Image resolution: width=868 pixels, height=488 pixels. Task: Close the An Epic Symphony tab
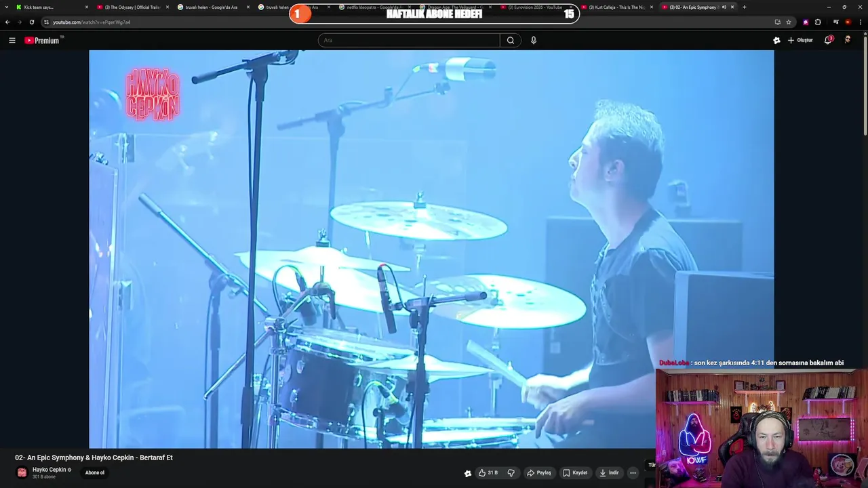point(732,7)
